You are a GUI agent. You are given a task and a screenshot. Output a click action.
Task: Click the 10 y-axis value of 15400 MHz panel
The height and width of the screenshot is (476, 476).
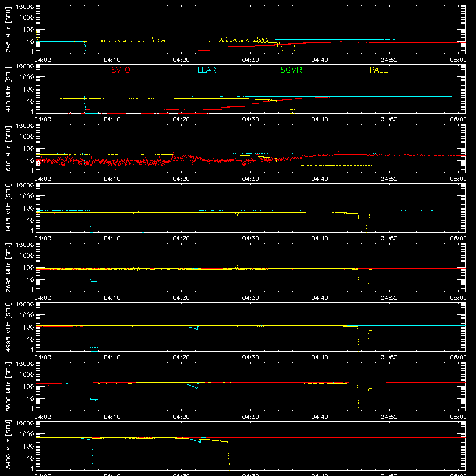coord(30,458)
